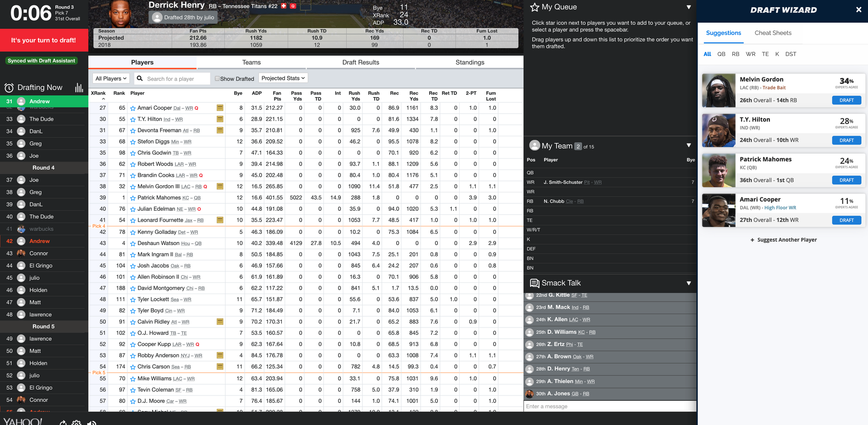The width and height of the screenshot is (868, 425).
Task: Collapse the Smack Talk panel arrow
Action: coord(689,283)
